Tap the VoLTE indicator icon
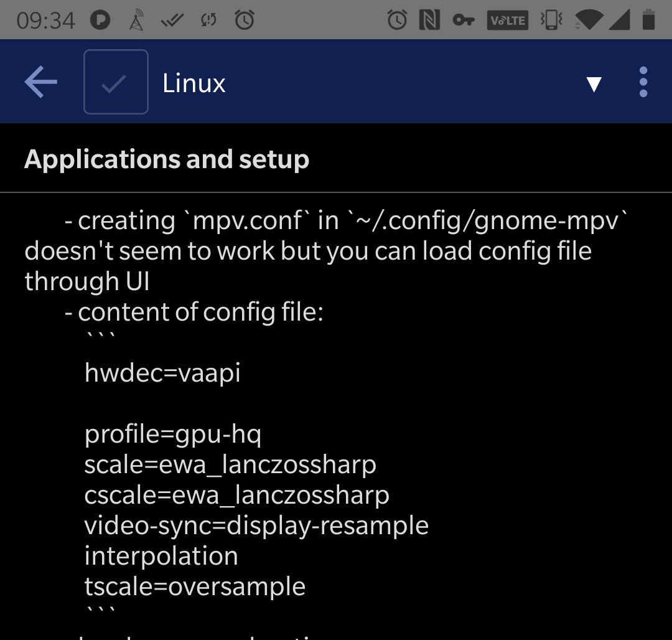672x640 pixels. pos(507,19)
